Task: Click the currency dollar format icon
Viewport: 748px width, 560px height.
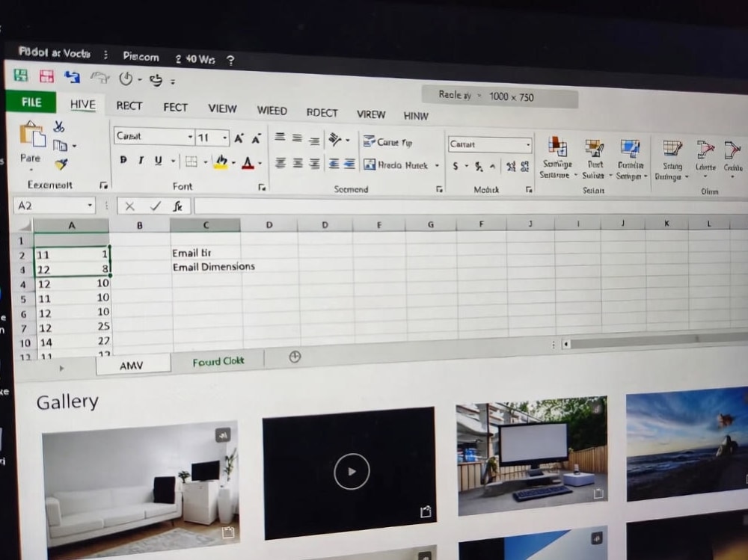Action: coord(455,166)
